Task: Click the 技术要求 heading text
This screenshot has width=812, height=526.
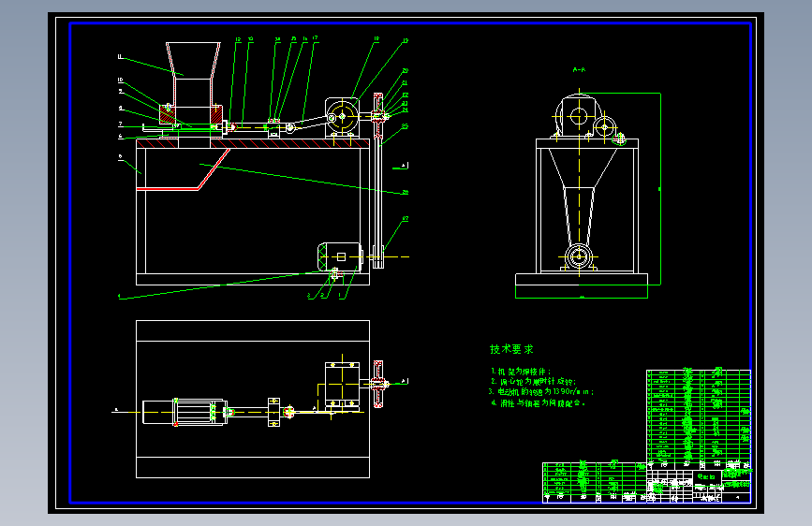Action: click(x=511, y=349)
